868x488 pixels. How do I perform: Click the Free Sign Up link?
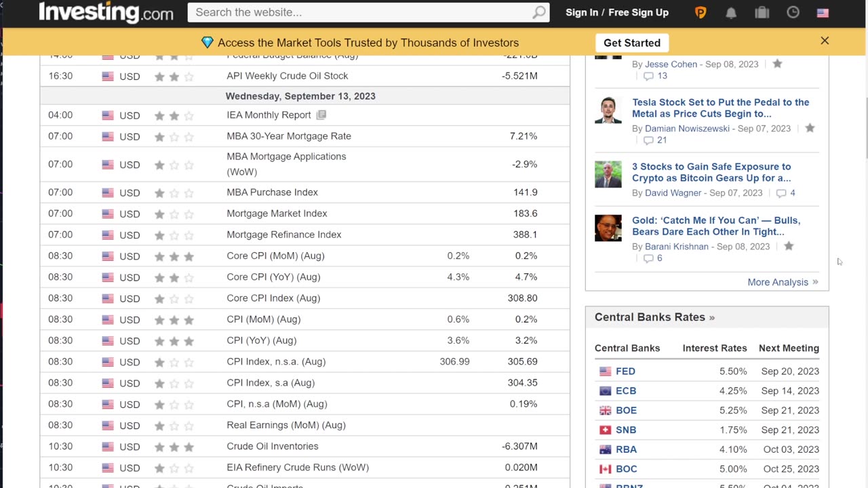[x=638, y=12]
